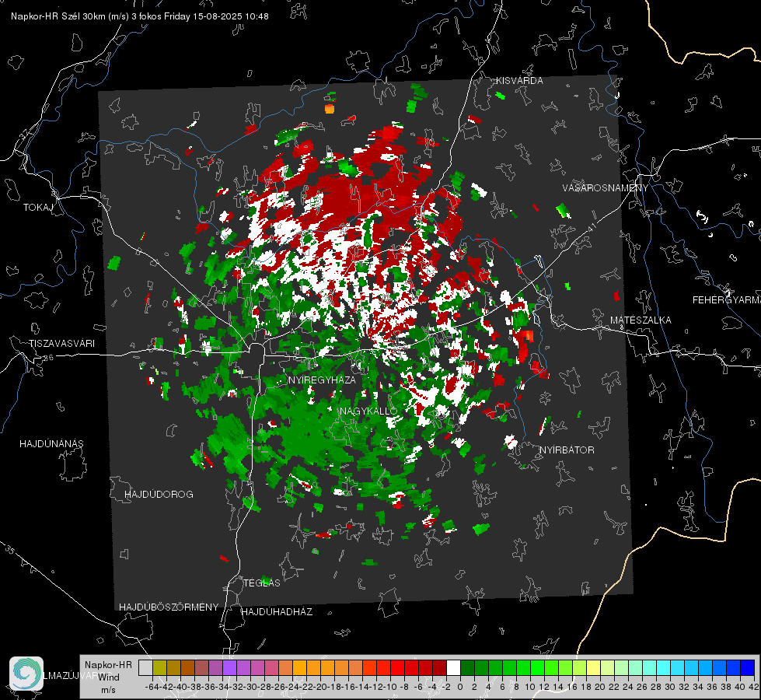Select the NAGYKÁLLÓ town label
This screenshot has width=761, height=700.
[x=368, y=411]
